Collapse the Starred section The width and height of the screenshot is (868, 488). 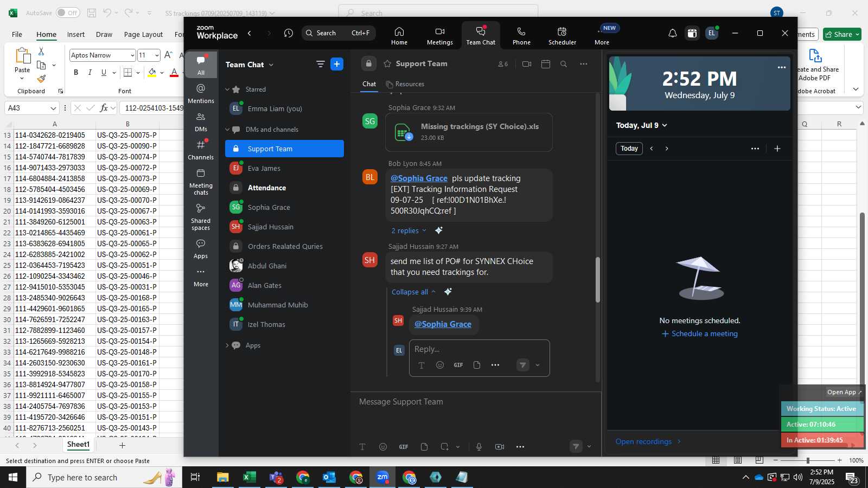click(227, 89)
